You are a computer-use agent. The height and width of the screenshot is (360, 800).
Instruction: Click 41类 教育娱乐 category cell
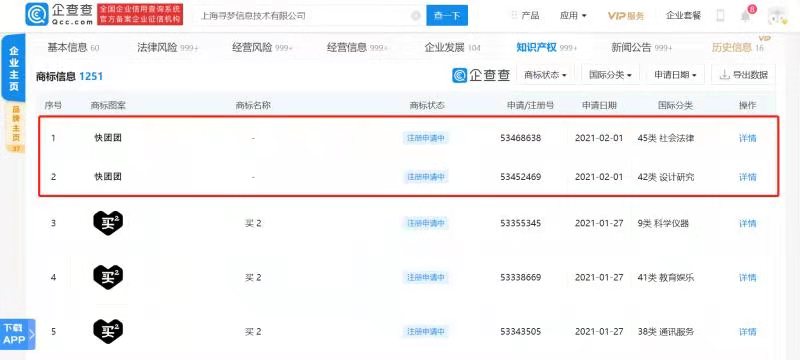666,277
